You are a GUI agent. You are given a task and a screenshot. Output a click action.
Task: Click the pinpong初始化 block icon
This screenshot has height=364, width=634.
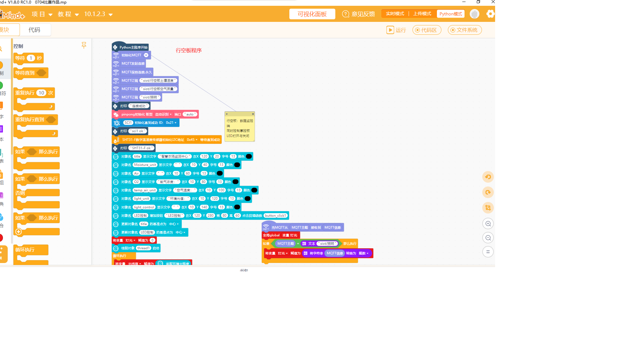[116, 114]
